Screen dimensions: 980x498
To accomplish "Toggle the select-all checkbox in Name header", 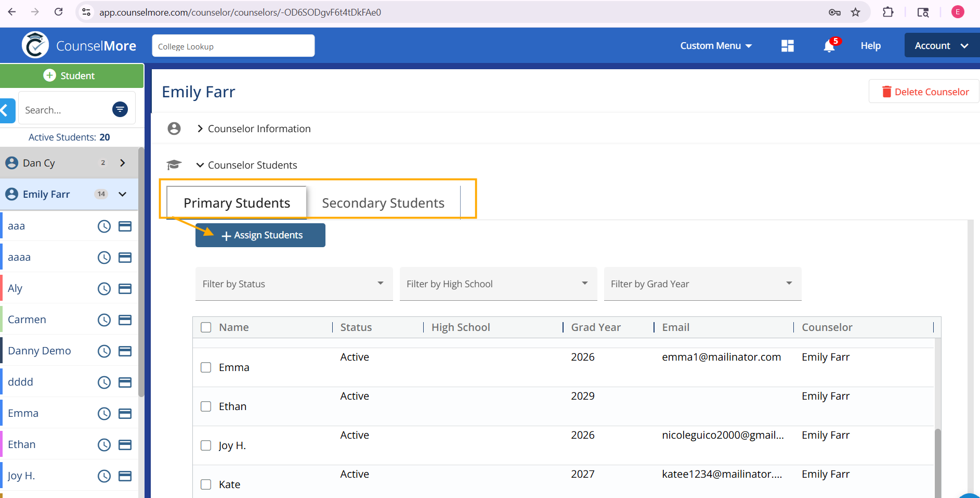I will click(x=206, y=327).
